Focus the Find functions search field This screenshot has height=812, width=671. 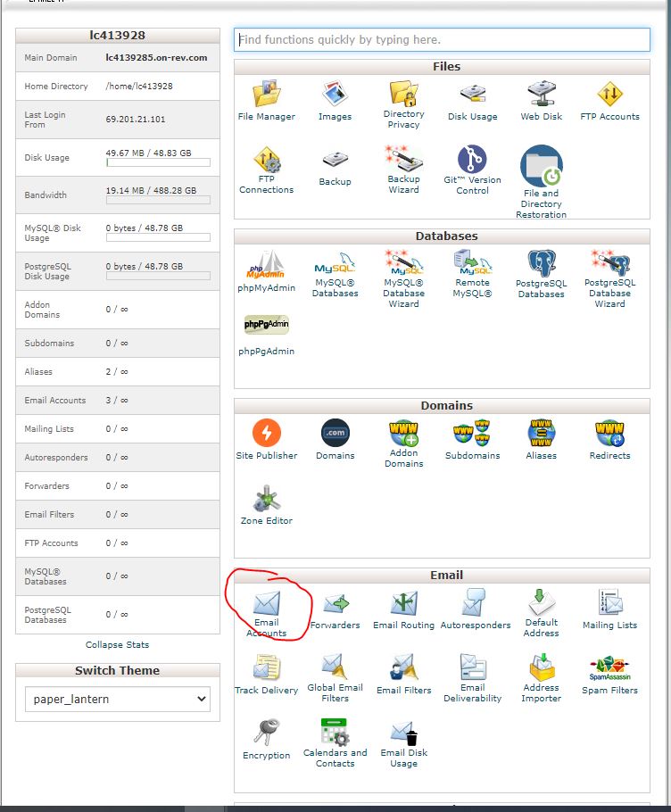click(x=442, y=40)
